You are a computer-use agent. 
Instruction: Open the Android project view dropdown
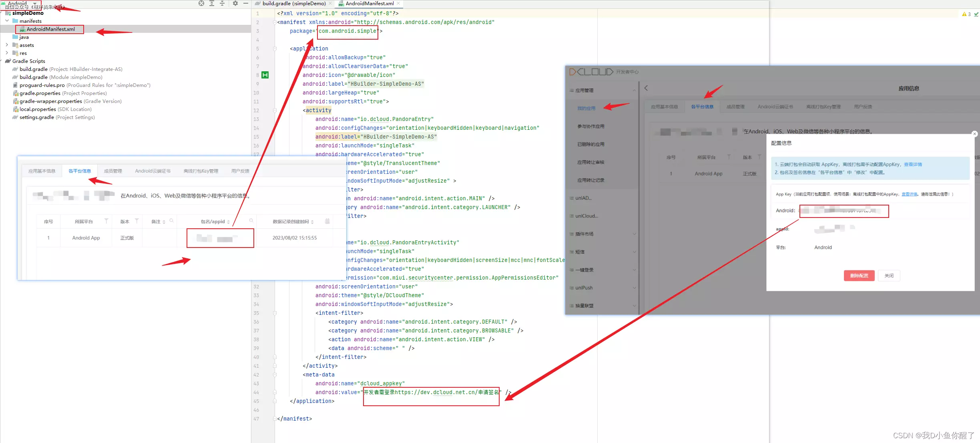(35, 3)
